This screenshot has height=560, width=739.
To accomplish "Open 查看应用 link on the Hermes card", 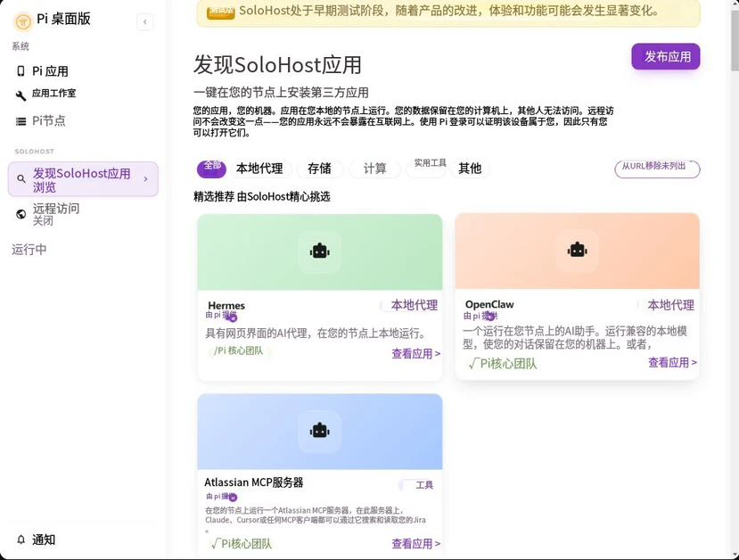I will pyautogui.click(x=415, y=354).
